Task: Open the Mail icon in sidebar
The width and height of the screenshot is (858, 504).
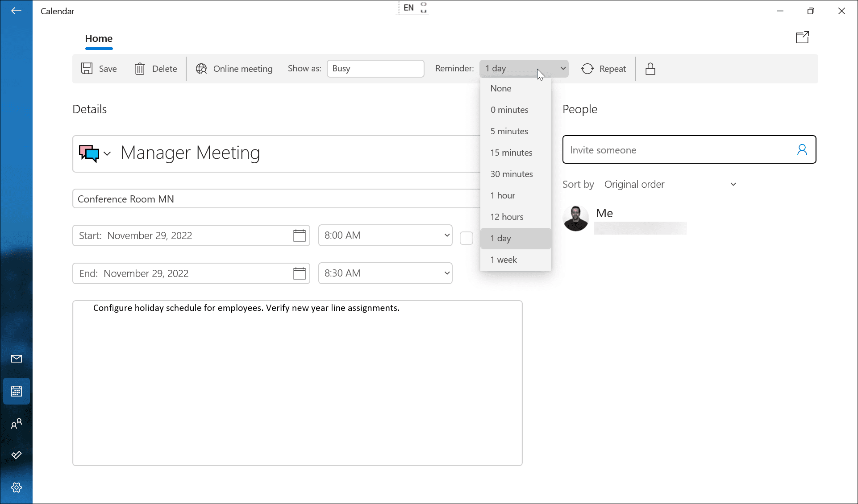Action: coord(17,359)
